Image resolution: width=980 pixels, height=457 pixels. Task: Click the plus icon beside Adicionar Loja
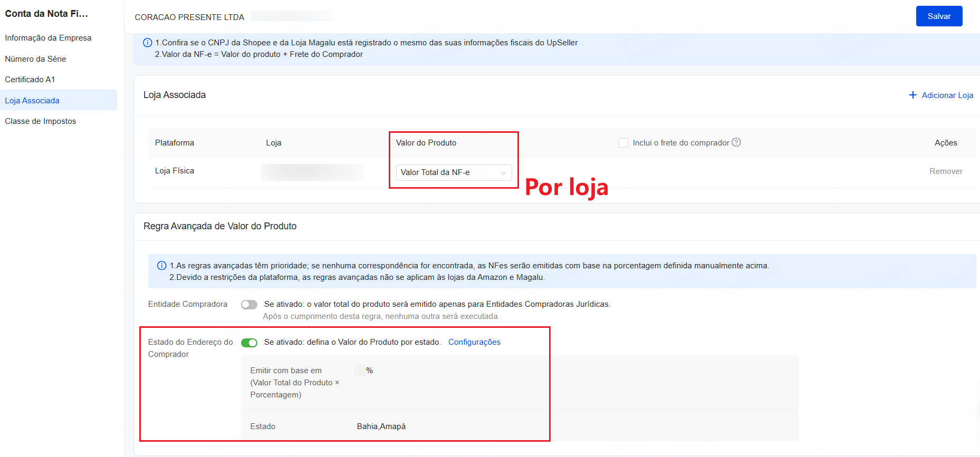[x=913, y=95]
